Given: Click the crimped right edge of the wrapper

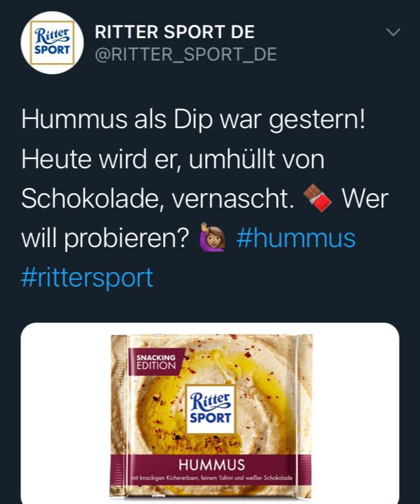Looking at the screenshot, I should (x=304, y=415).
